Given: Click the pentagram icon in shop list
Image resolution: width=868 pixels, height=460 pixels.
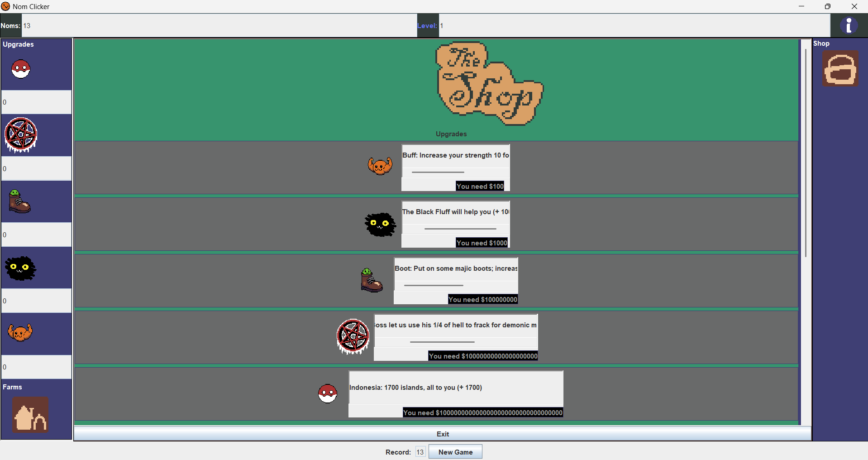Looking at the screenshot, I should (x=353, y=336).
